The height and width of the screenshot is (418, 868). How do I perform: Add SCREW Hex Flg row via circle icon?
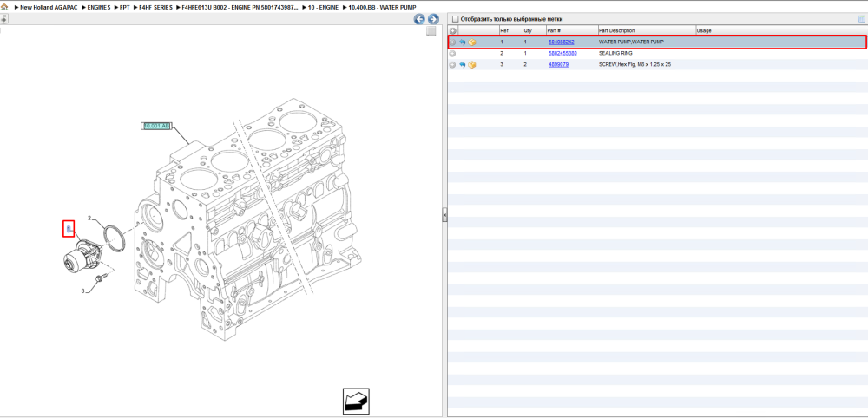click(453, 65)
